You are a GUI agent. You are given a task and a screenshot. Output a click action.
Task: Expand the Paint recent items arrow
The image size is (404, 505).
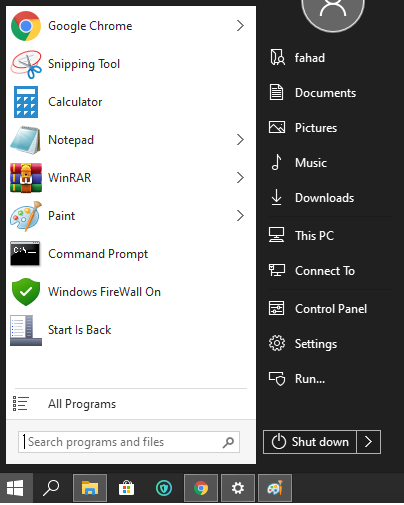tap(240, 216)
